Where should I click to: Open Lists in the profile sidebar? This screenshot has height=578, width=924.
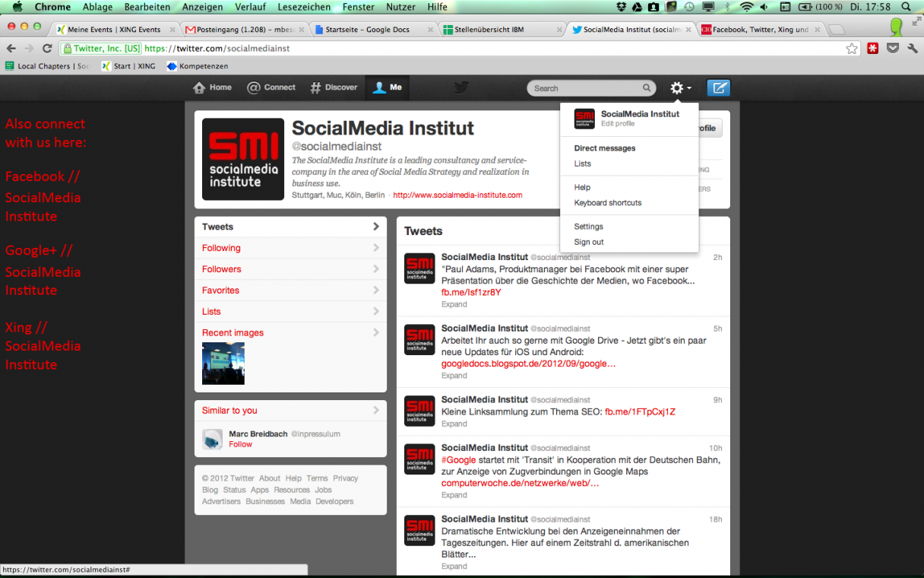290,312
